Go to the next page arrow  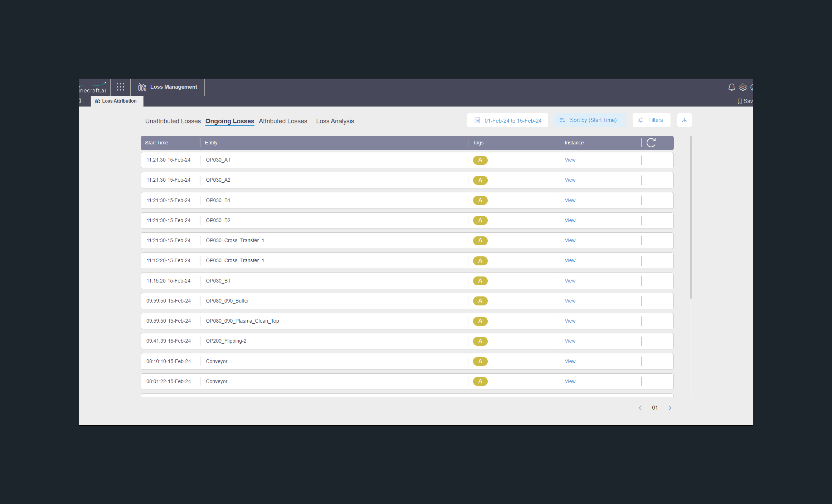click(670, 408)
